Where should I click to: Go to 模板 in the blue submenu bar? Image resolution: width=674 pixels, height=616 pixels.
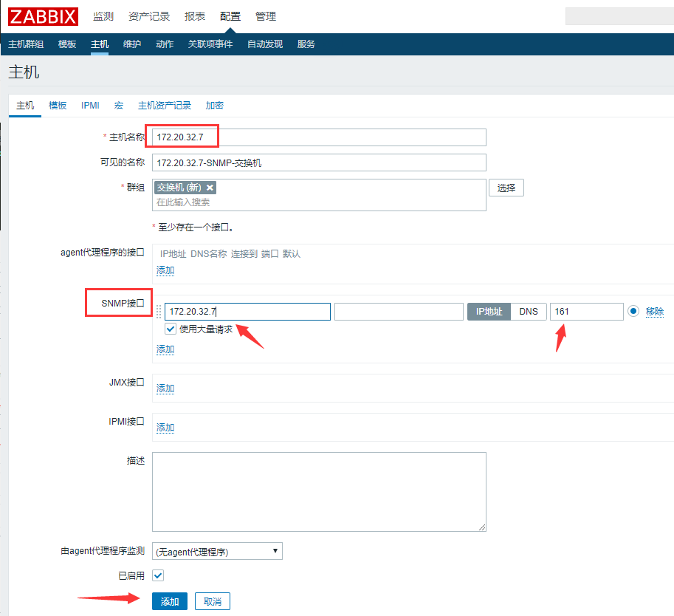(x=67, y=44)
